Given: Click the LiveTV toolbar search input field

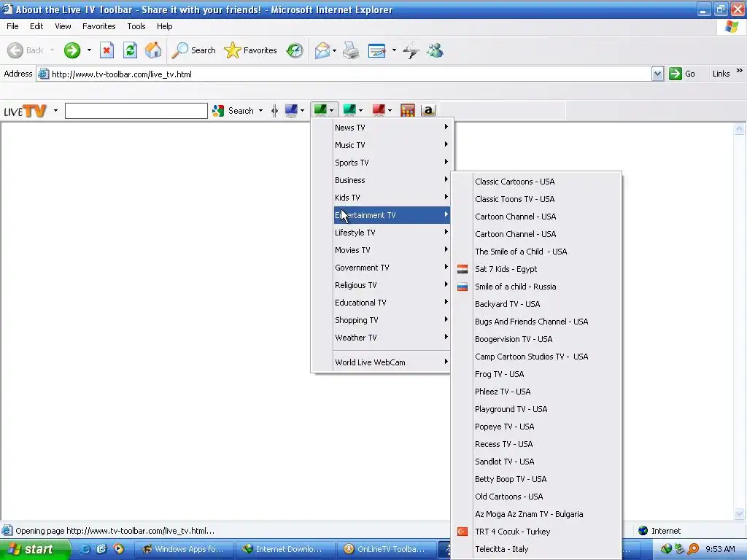Looking at the screenshot, I should click(136, 111).
